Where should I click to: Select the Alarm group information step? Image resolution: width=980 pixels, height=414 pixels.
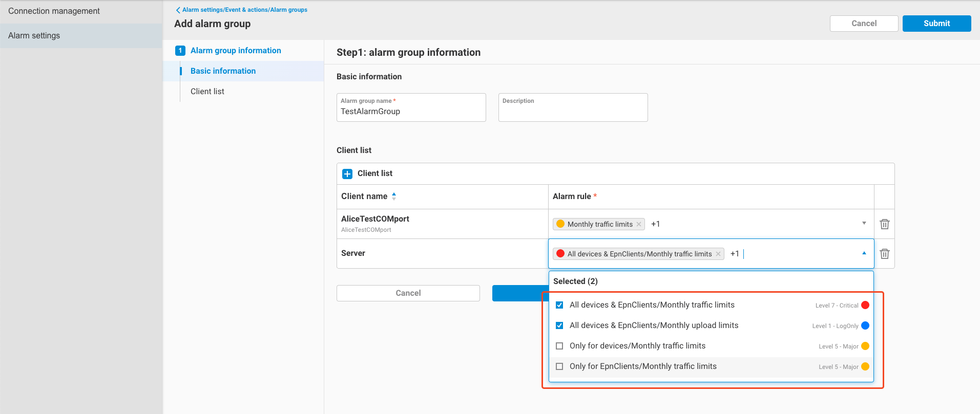236,51
